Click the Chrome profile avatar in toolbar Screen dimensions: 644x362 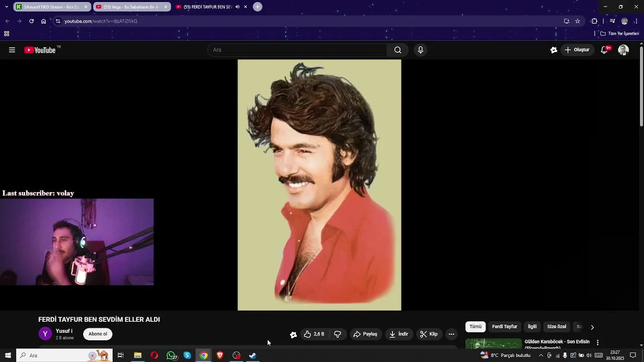[624, 21]
